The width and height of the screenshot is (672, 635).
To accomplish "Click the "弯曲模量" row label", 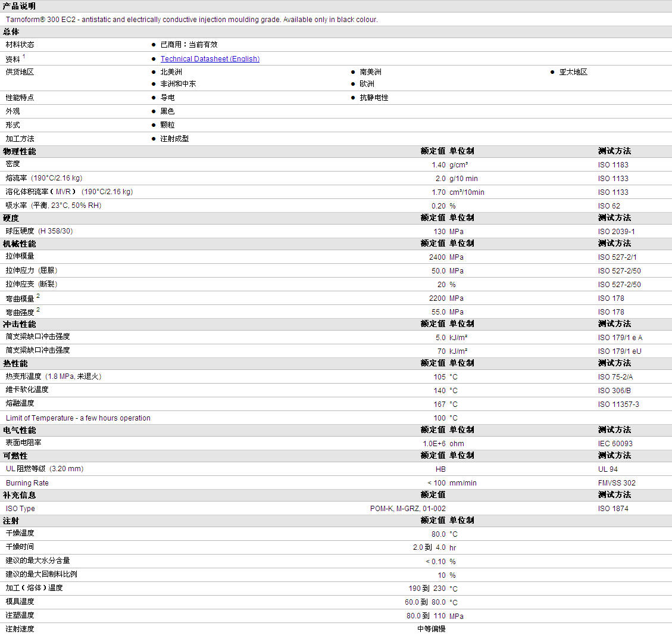I will (x=20, y=299).
